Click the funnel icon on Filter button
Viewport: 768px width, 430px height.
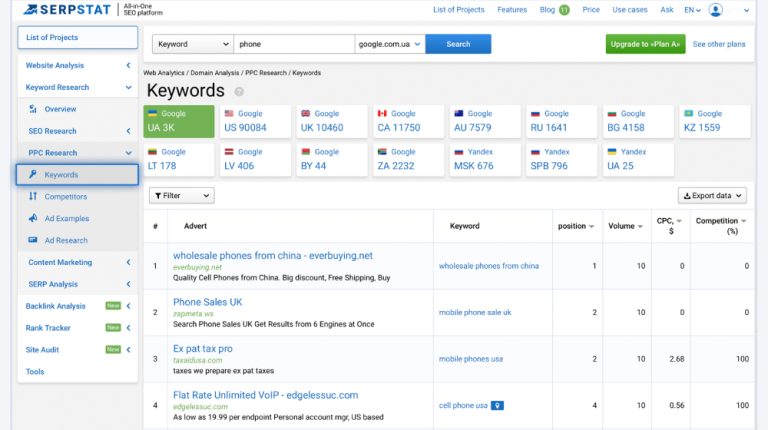click(158, 196)
